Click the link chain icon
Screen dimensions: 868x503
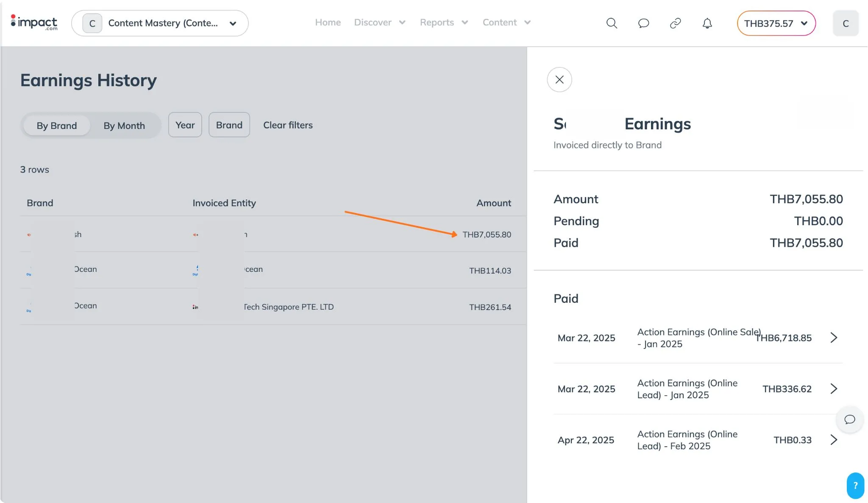click(675, 23)
